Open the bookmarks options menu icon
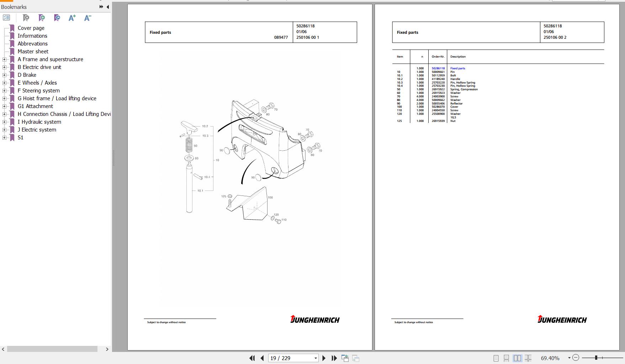Viewport: 625px width, 364px height. tap(6, 17)
